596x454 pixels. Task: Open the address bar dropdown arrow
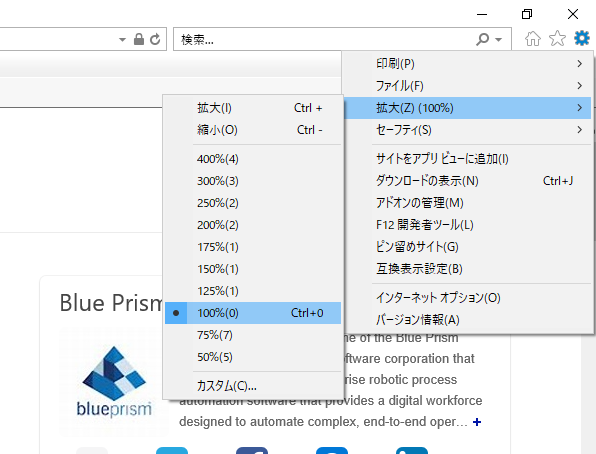122,39
